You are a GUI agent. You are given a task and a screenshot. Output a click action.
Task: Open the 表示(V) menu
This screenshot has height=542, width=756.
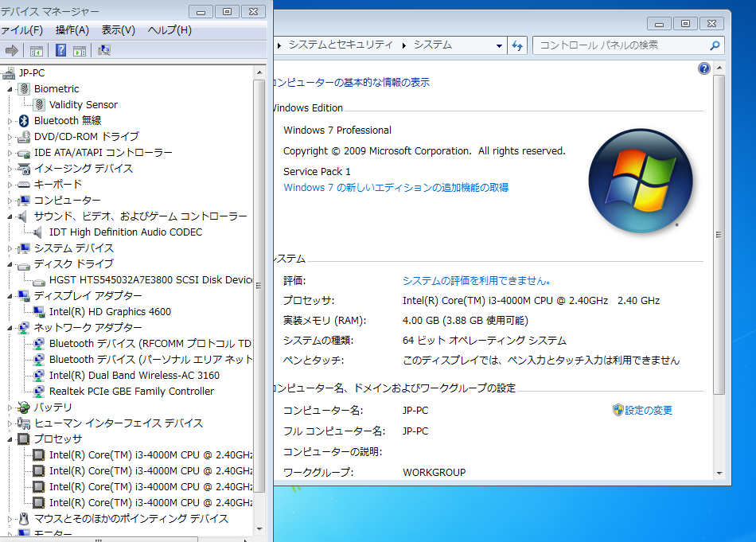click(x=118, y=30)
